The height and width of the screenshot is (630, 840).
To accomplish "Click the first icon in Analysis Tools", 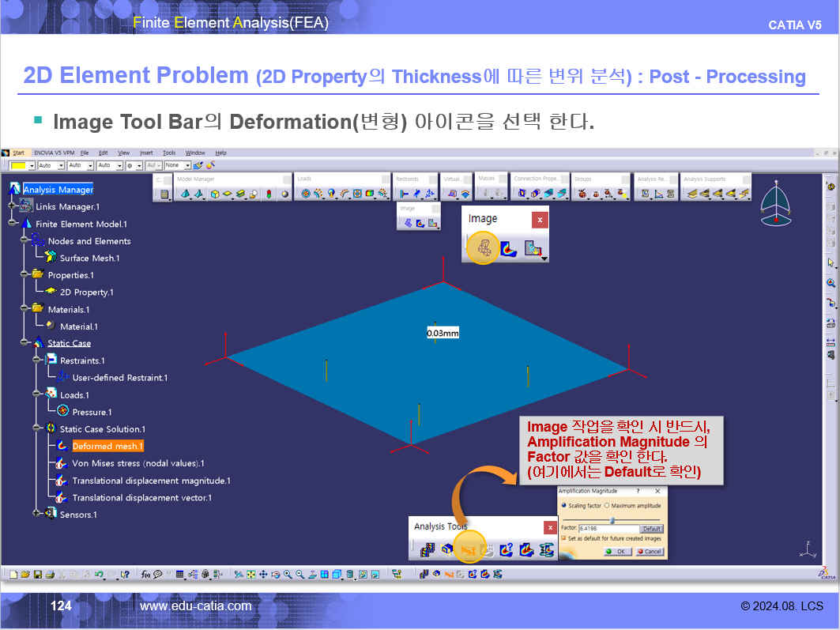I will [x=427, y=549].
